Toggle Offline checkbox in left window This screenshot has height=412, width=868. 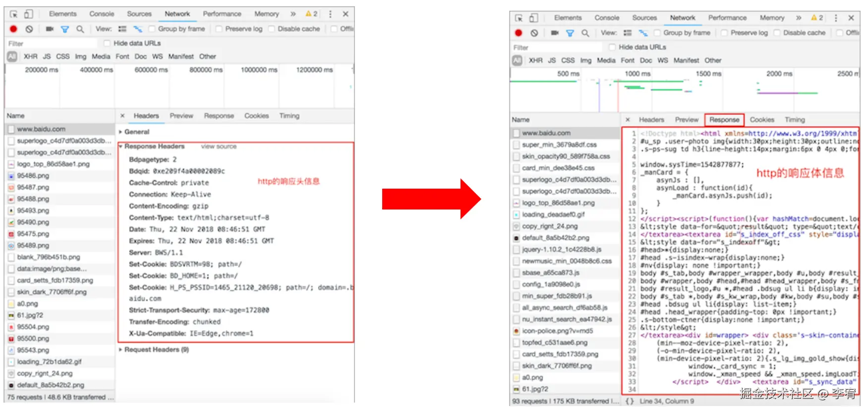click(334, 29)
